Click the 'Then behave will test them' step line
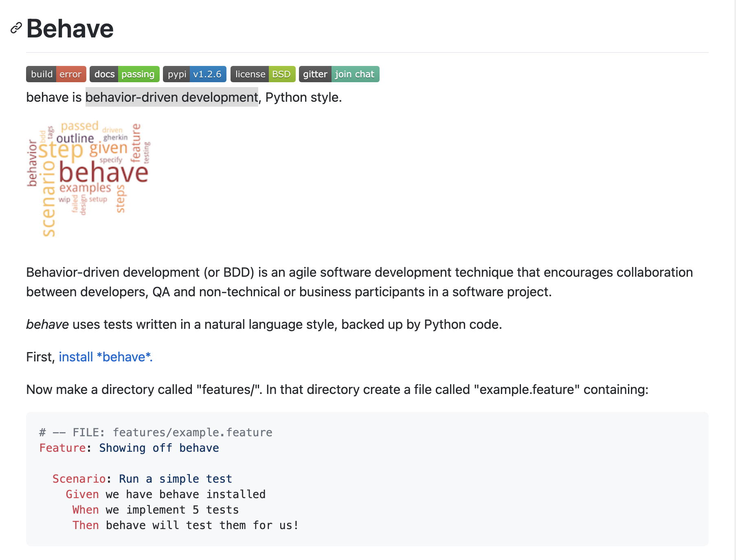This screenshot has width=738, height=560. 185,525
